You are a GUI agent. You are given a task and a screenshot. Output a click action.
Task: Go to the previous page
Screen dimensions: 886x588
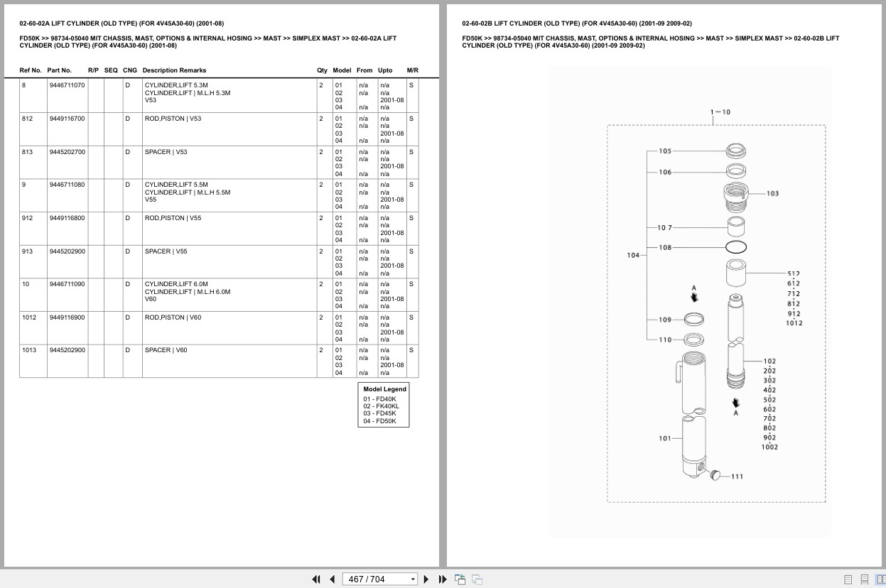pos(332,579)
